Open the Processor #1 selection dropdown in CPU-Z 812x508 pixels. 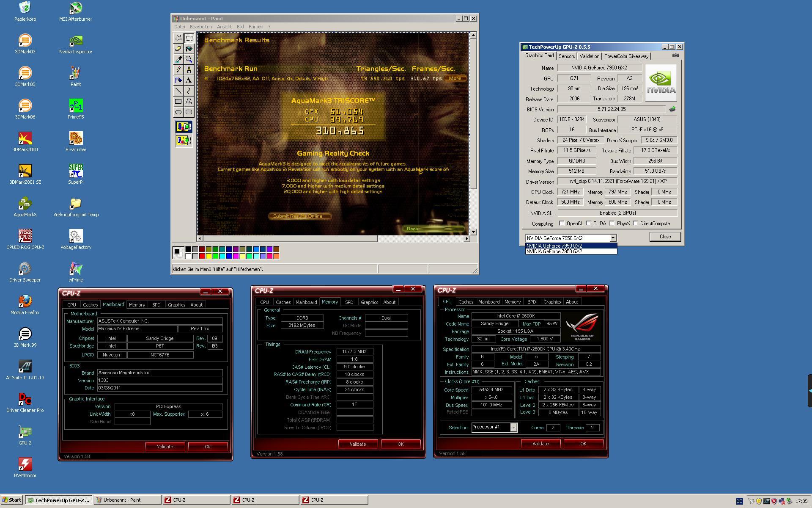click(513, 427)
